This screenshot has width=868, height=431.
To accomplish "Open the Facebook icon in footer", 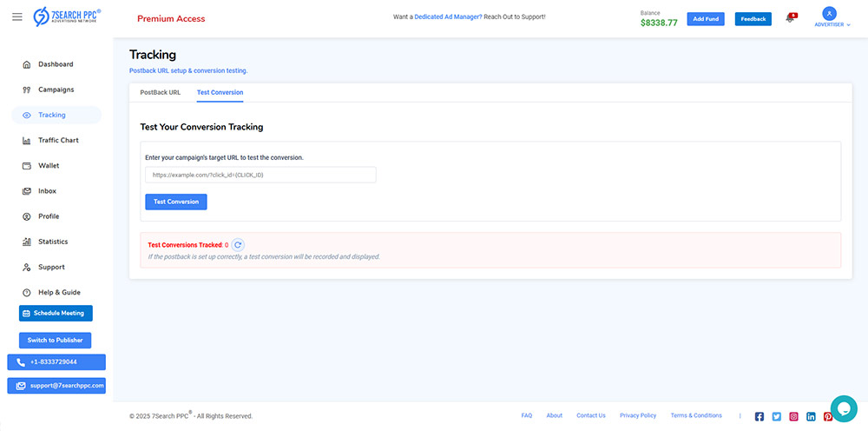I will click(x=759, y=416).
